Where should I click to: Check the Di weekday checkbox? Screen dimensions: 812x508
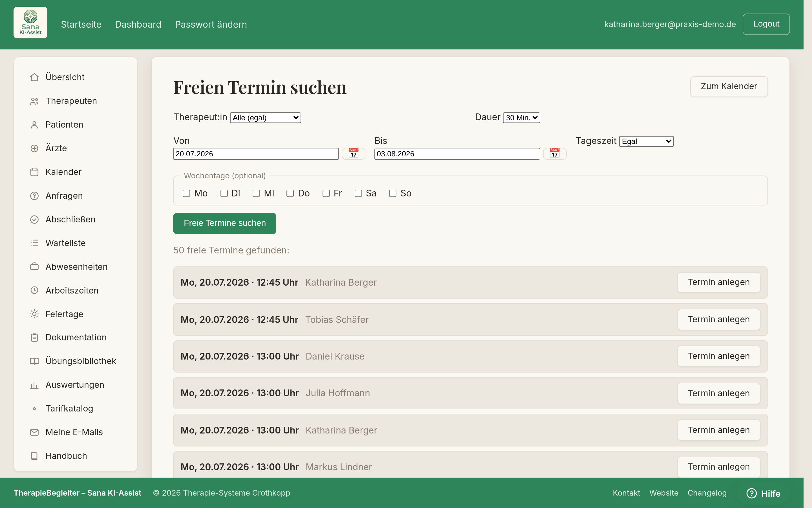click(224, 193)
